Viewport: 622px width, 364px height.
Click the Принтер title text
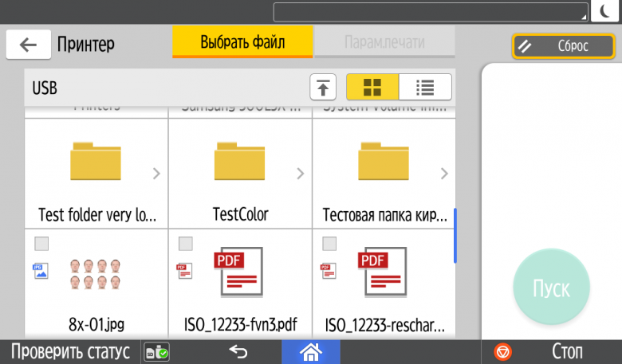tap(85, 45)
